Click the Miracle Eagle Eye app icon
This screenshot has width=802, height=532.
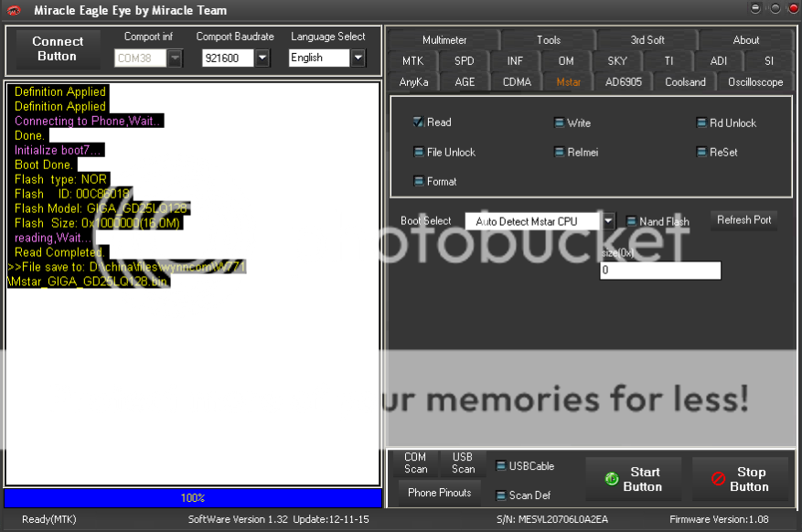click(x=14, y=10)
